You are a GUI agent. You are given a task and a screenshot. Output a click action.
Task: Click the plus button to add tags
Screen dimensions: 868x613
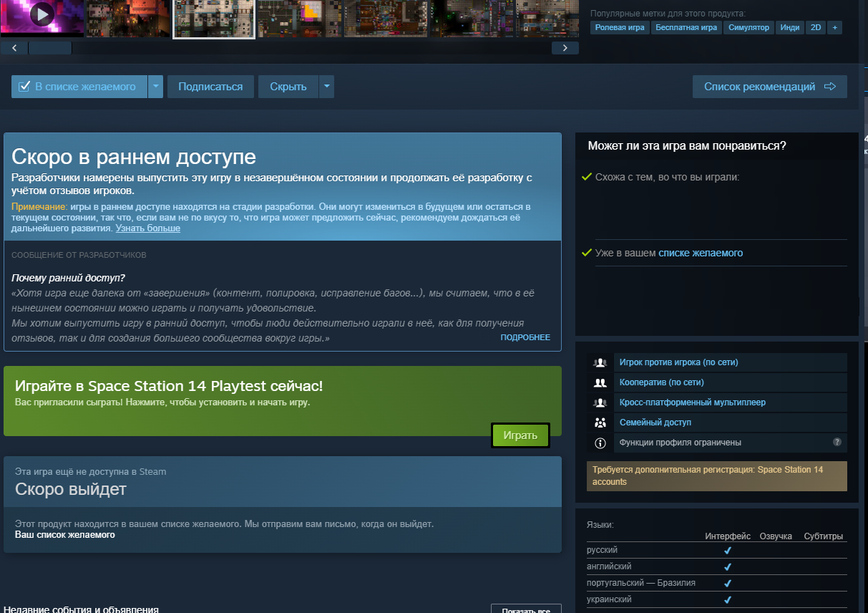[x=834, y=28]
